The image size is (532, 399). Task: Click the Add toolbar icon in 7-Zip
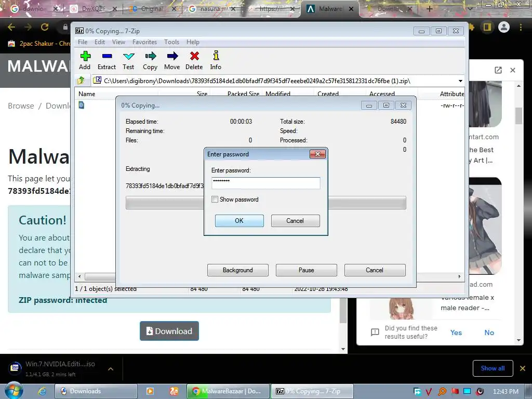coord(85,60)
